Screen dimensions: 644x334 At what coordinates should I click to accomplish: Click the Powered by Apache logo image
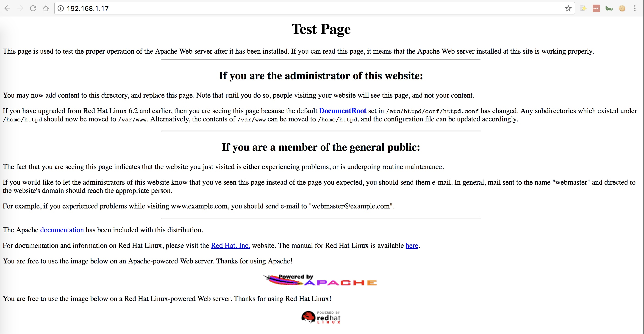tap(320, 280)
